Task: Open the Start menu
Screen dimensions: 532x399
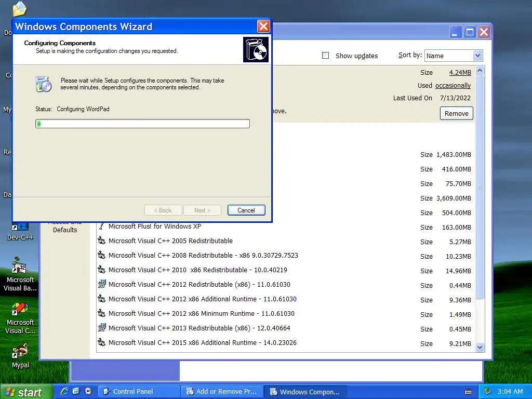Action: pos(26,392)
